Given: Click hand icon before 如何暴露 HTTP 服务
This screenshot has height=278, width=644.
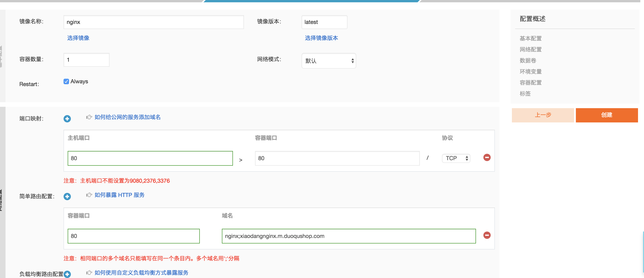Looking at the screenshot, I should [89, 195].
